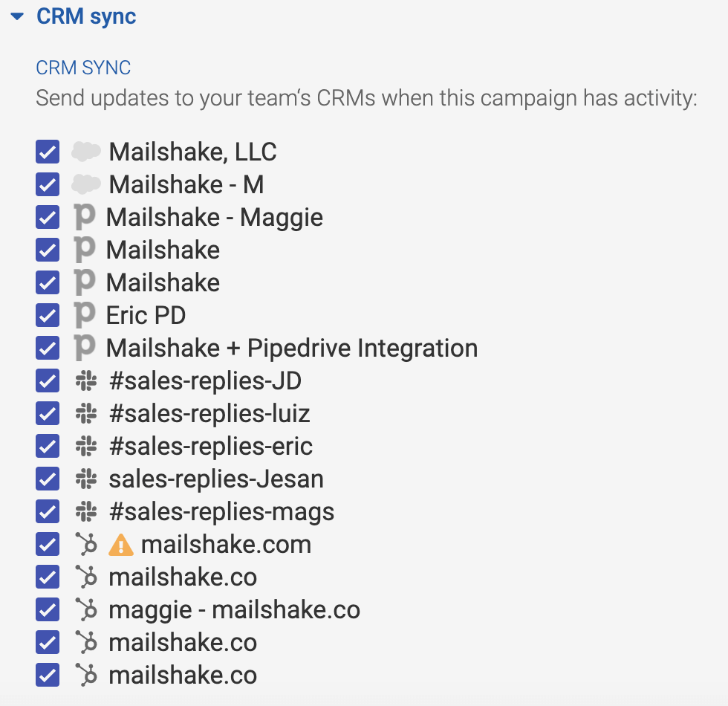Image resolution: width=728 pixels, height=706 pixels.
Task: Click Salesforce cloud icon beside Mailshake - M
Action: point(86,184)
